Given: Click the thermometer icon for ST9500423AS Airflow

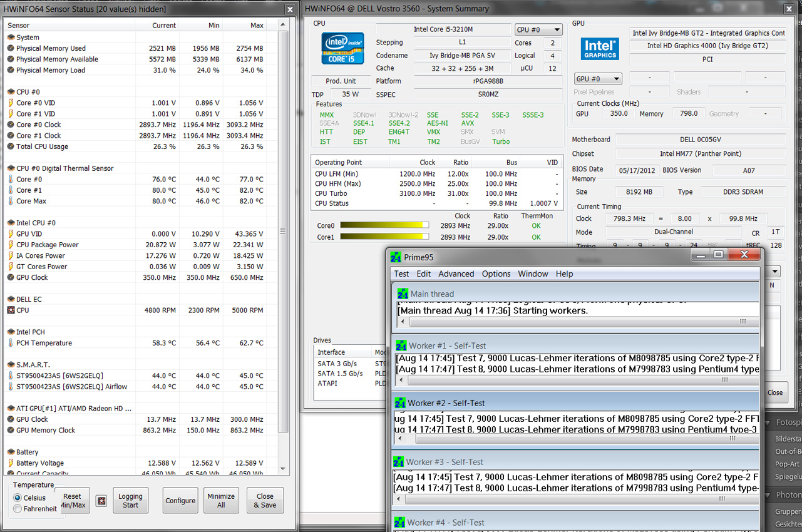Looking at the screenshot, I should click(11, 387).
